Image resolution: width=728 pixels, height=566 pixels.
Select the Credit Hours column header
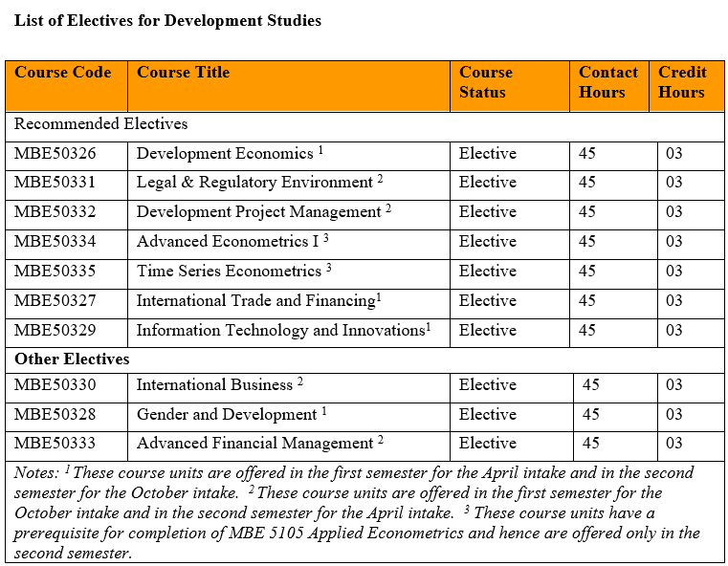tap(682, 82)
